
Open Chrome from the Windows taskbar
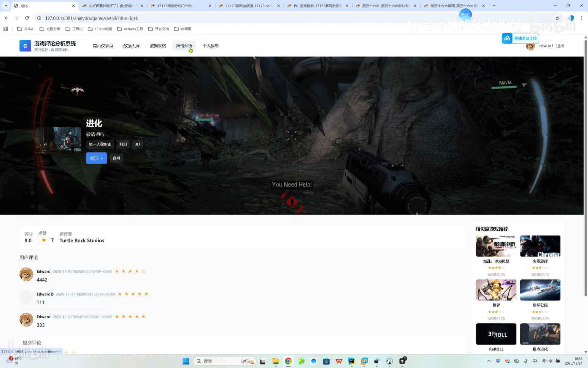click(x=288, y=361)
